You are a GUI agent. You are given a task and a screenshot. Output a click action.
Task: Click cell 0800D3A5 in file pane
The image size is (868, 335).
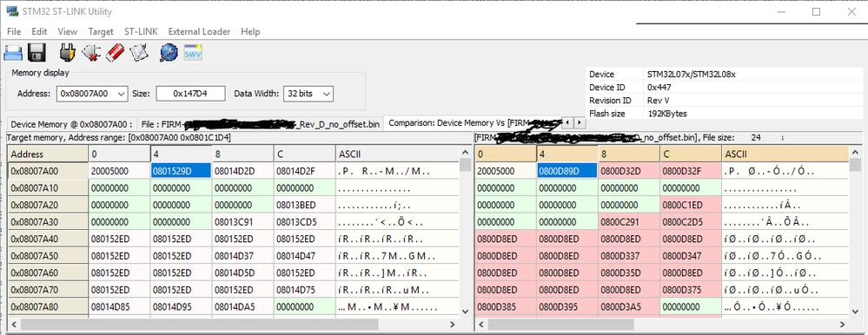click(629, 307)
